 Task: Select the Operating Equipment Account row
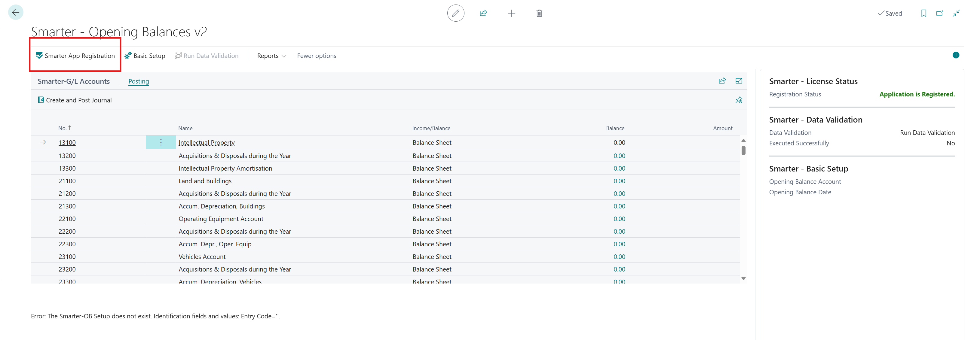pyautogui.click(x=385, y=219)
